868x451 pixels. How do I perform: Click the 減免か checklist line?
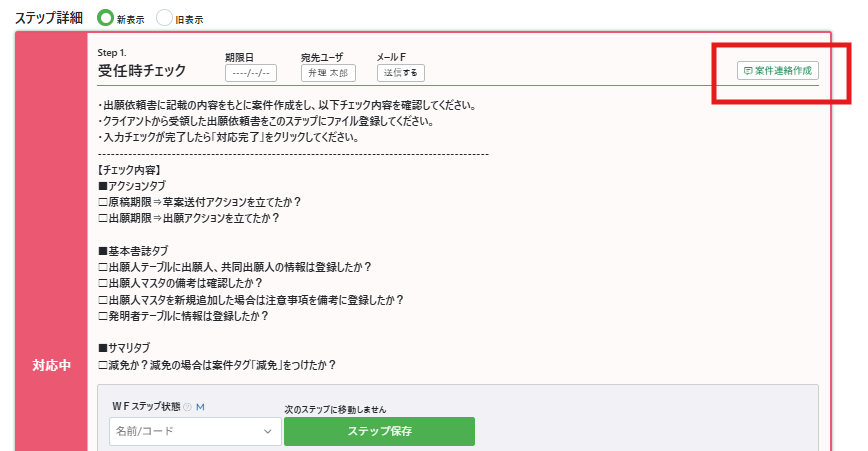tap(217, 365)
